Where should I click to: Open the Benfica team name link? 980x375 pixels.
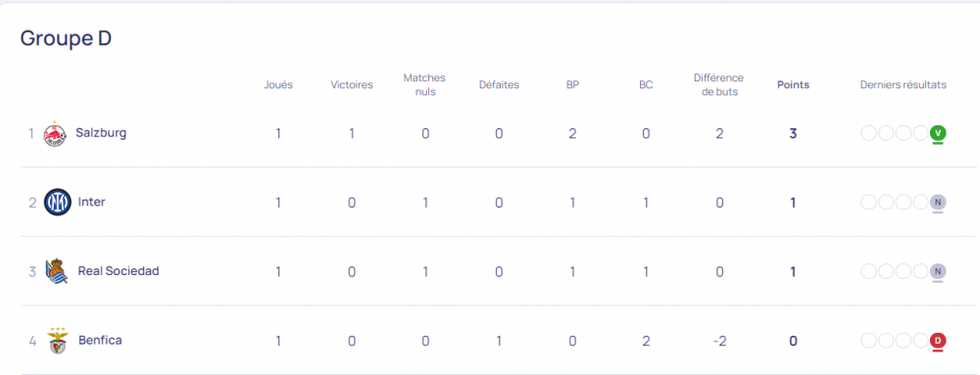(x=100, y=341)
